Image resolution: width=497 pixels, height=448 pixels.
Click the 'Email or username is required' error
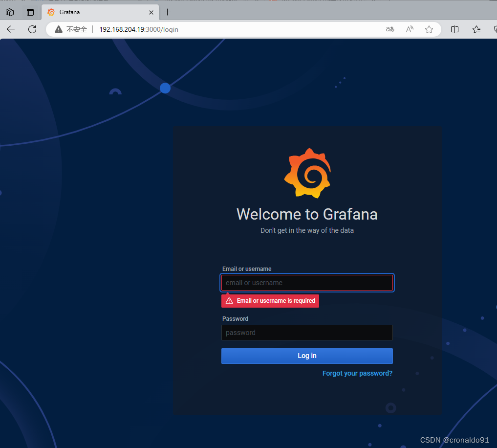270,301
